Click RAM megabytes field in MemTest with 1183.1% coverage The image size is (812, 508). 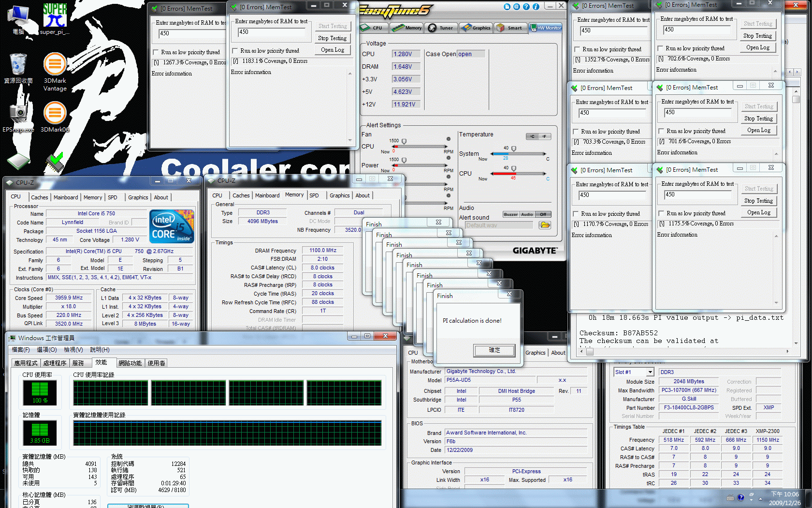pos(272,32)
